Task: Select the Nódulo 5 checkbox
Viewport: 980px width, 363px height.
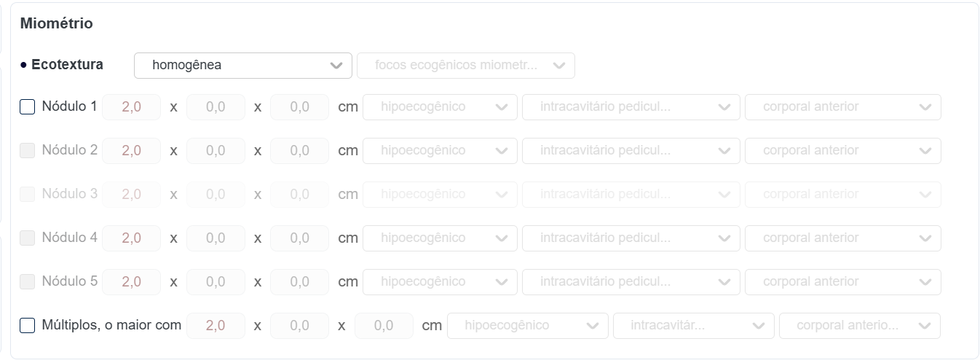Action: point(27,282)
